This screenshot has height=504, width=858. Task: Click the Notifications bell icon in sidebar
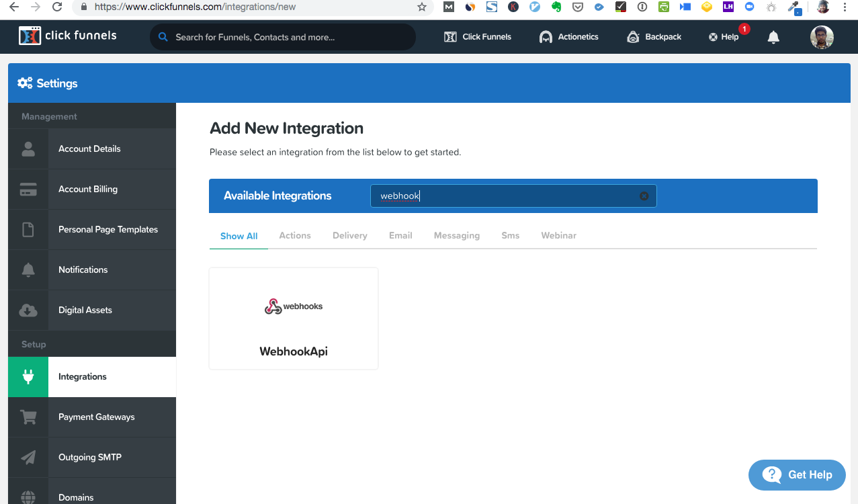pos(28,269)
